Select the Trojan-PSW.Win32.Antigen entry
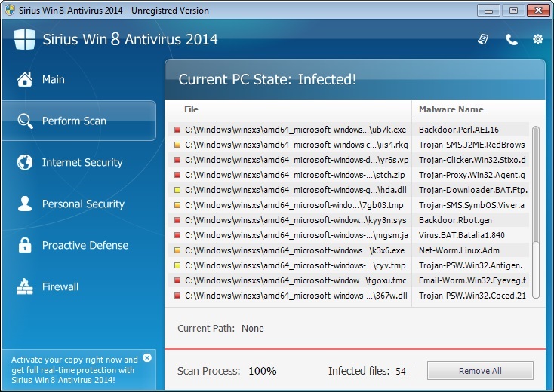 [x=470, y=265]
